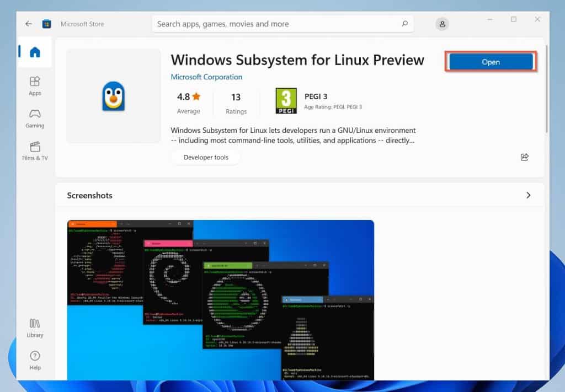Image resolution: width=565 pixels, height=392 pixels.
Task: Click the Microsoft Store logo icon
Action: click(46, 24)
